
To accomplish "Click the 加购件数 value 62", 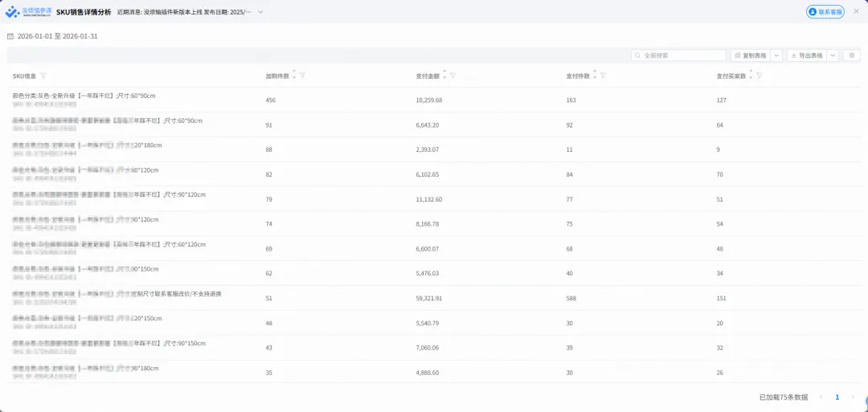I will 269,273.
